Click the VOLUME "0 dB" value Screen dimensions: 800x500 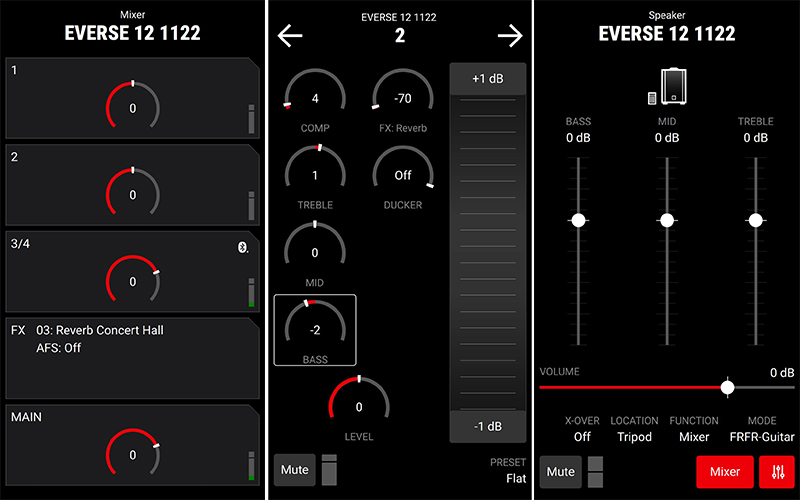click(782, 373)
